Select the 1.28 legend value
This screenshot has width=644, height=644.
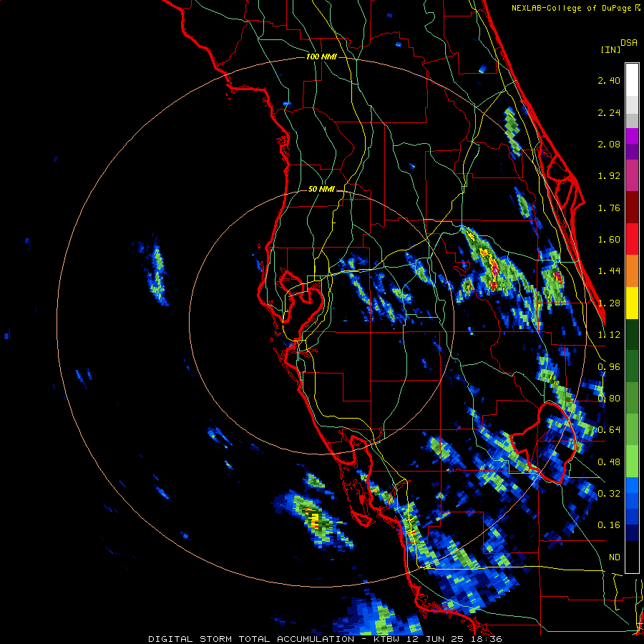[609, 303]
